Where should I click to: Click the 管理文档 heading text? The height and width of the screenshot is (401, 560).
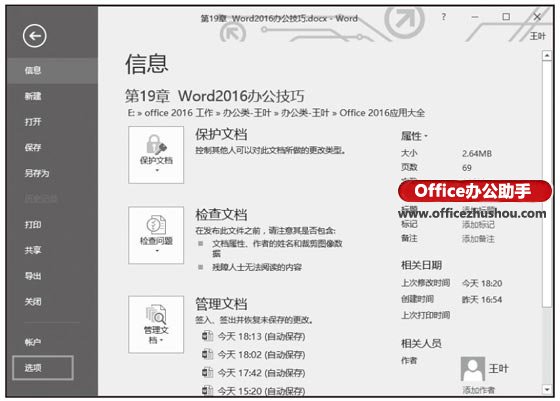221,304
